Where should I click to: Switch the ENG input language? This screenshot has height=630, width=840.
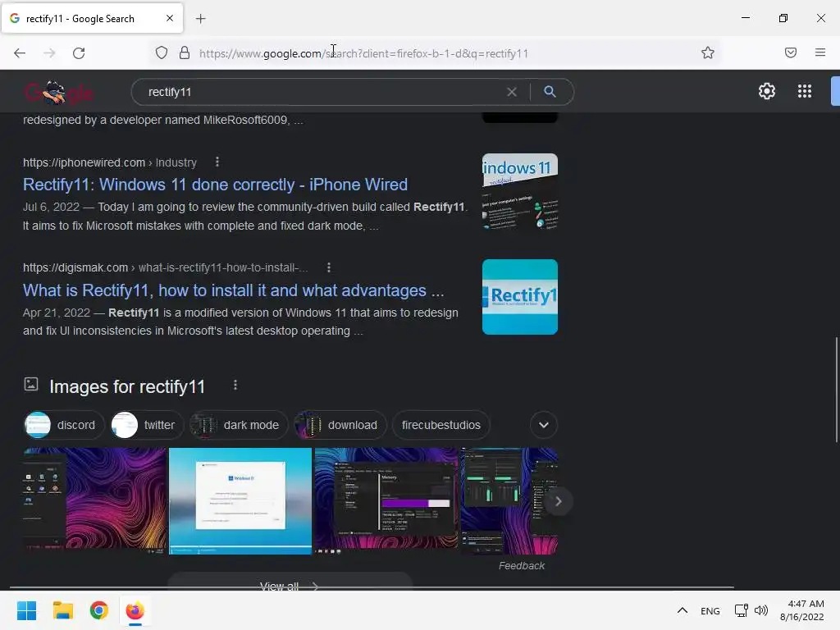(710, 610)
